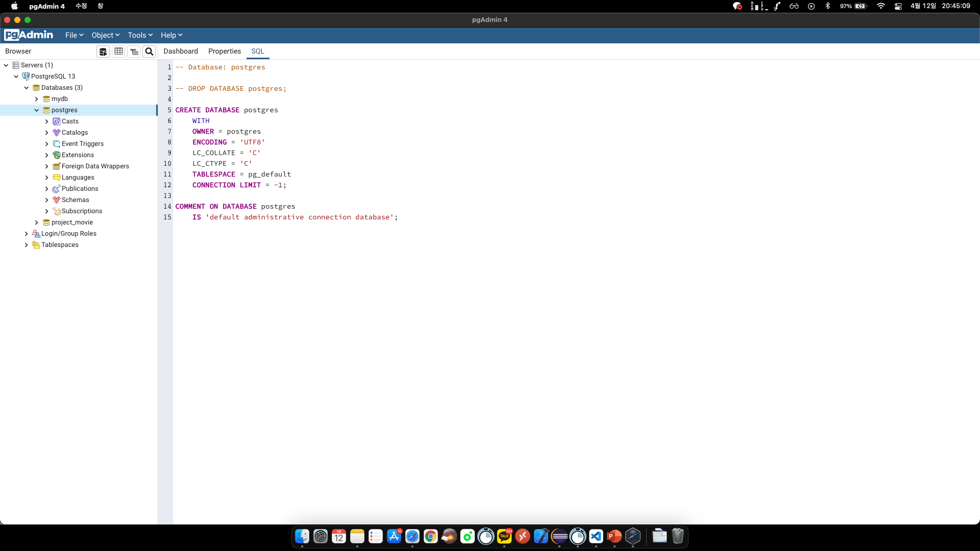
Task: Select Event Triggers in the tree
Action: coord(83,144)
